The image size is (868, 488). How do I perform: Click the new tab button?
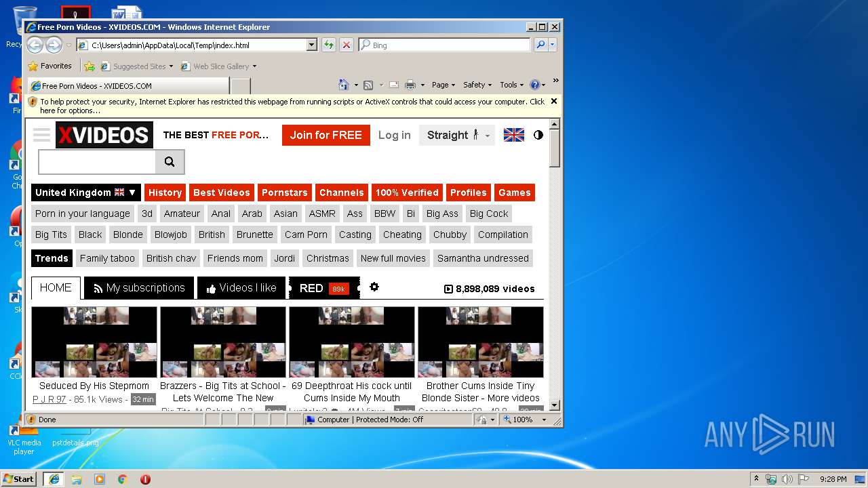point(240,86)
